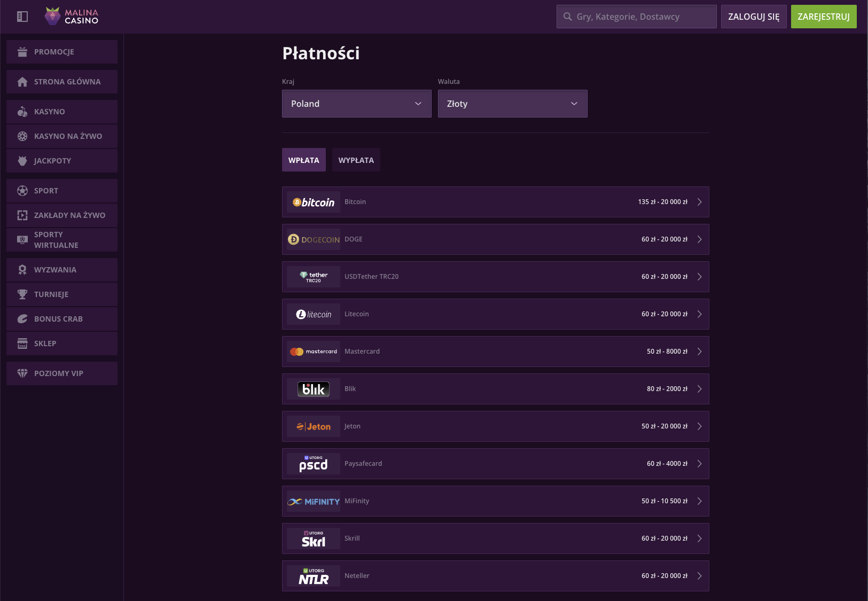Click the Bitcoin payment logo
The height and width of the screenshot is (601, 868).
(x=314, y=202)
